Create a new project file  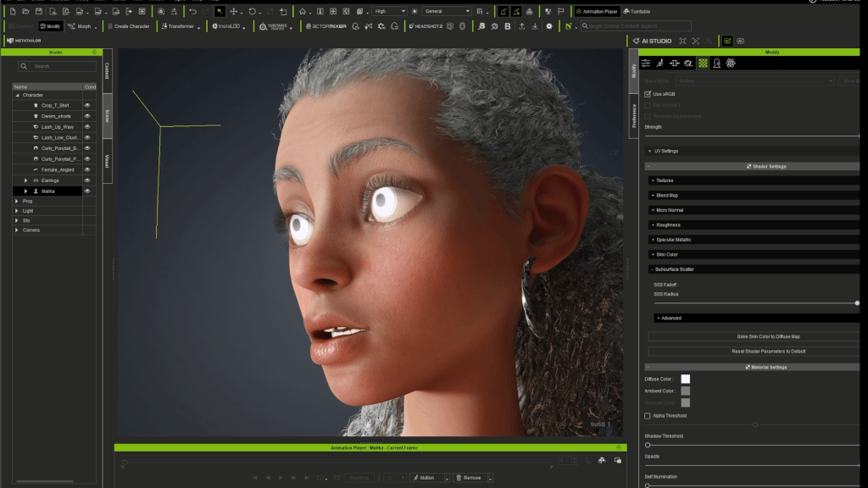[x=13, y=11]
